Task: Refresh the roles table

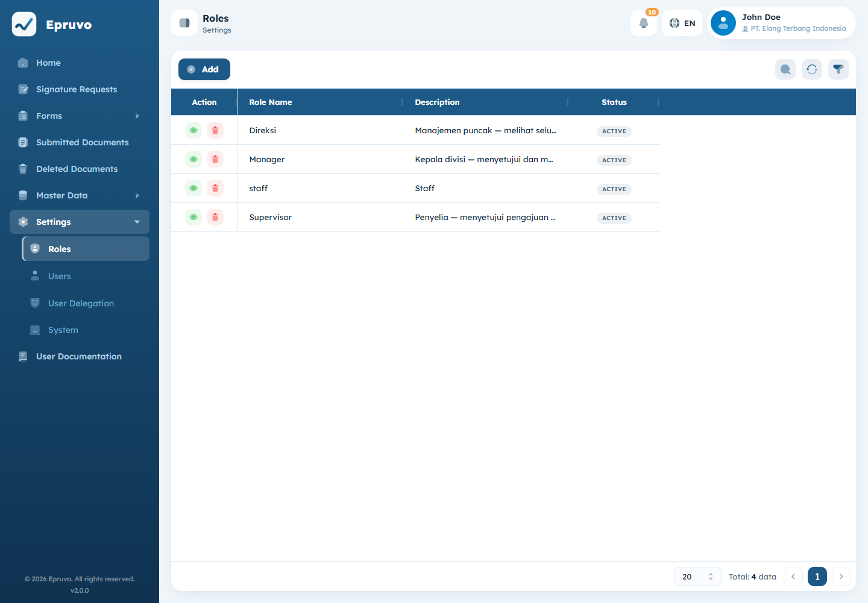Action: 812,69
